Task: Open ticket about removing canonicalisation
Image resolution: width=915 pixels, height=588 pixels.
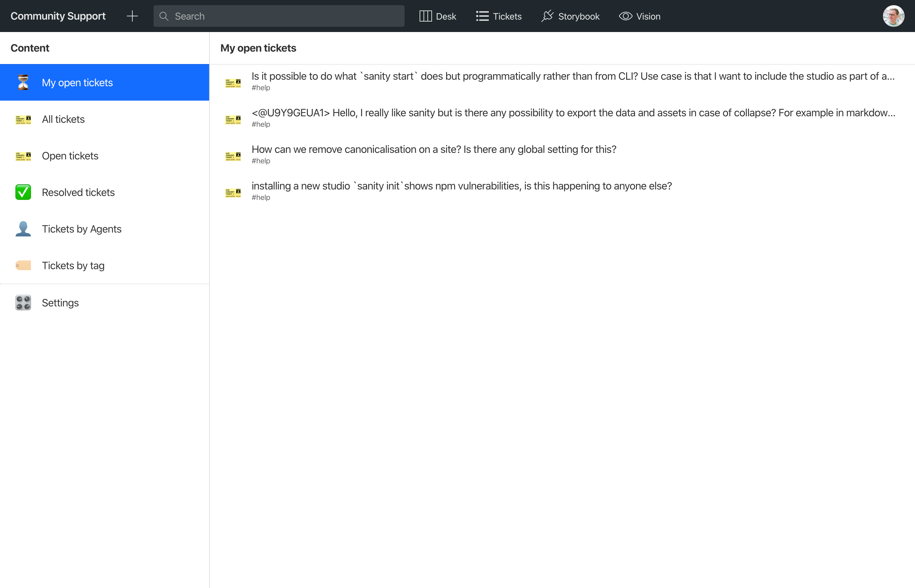Action: (x=433, y=150)
